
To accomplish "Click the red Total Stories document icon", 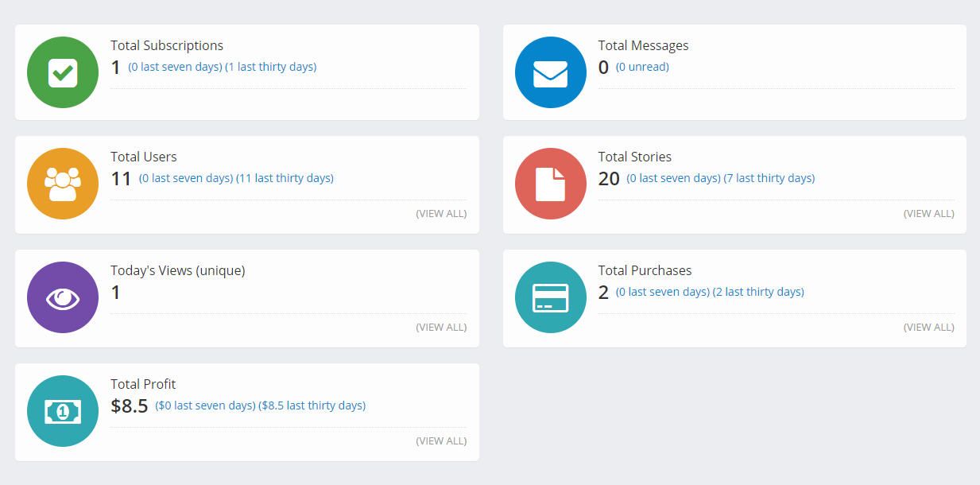I will coord(550,184).
